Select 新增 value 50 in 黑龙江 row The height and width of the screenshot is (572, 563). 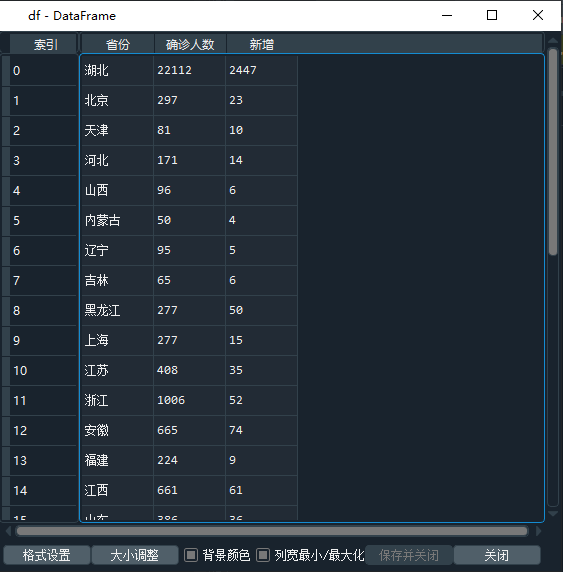262,310
